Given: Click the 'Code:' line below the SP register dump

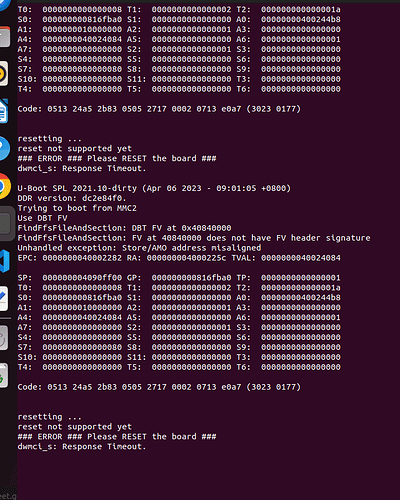Looking at the screenshot, I should (x=159, y=387).
